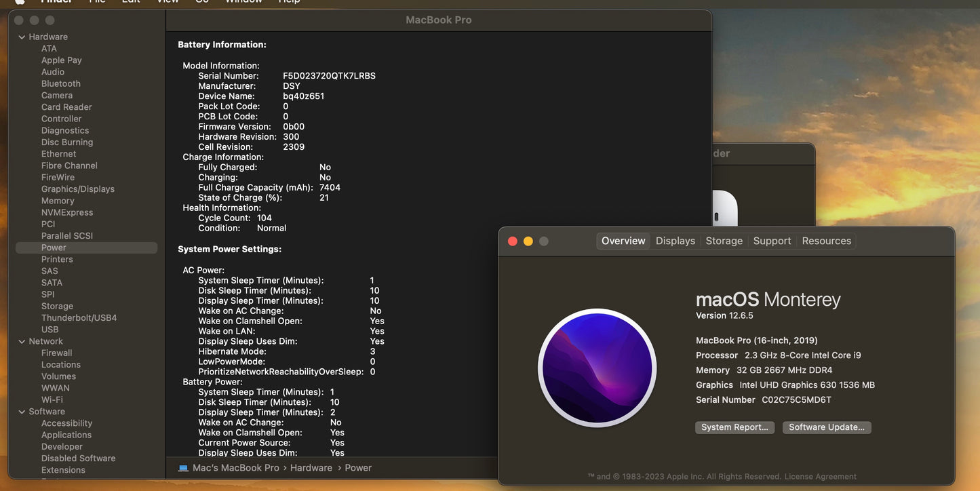Open the Support tab
The height and width of the screenshot is (491, 980).
coord(772,240)
